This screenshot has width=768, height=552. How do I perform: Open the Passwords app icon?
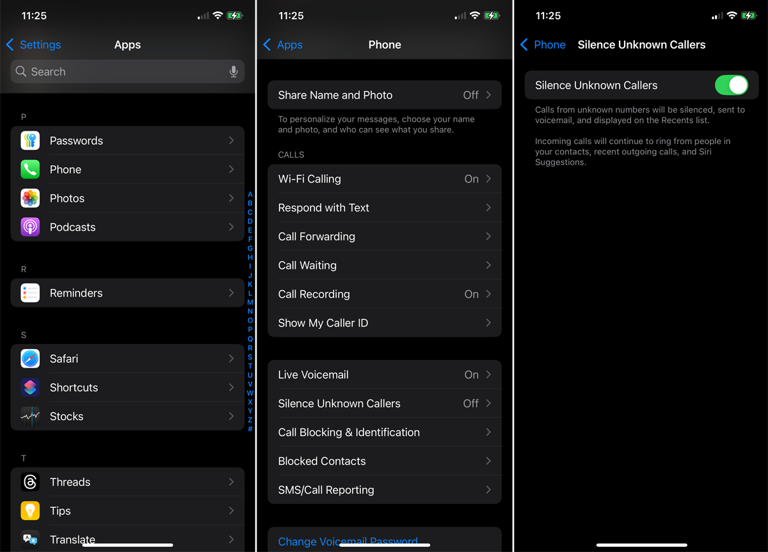coord(30,141)
